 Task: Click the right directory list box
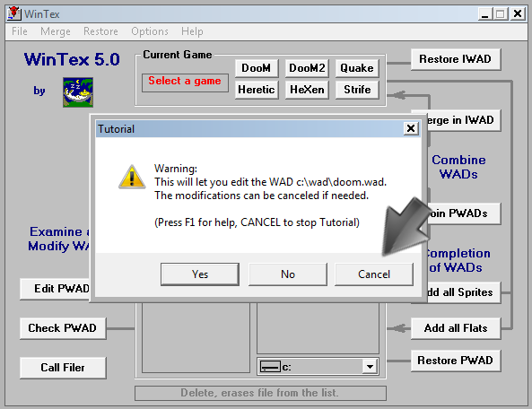pos(318,328)
